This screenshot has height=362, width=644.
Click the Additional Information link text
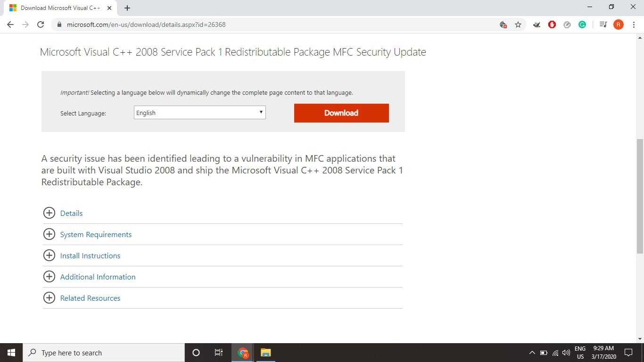tap(98, 277)
